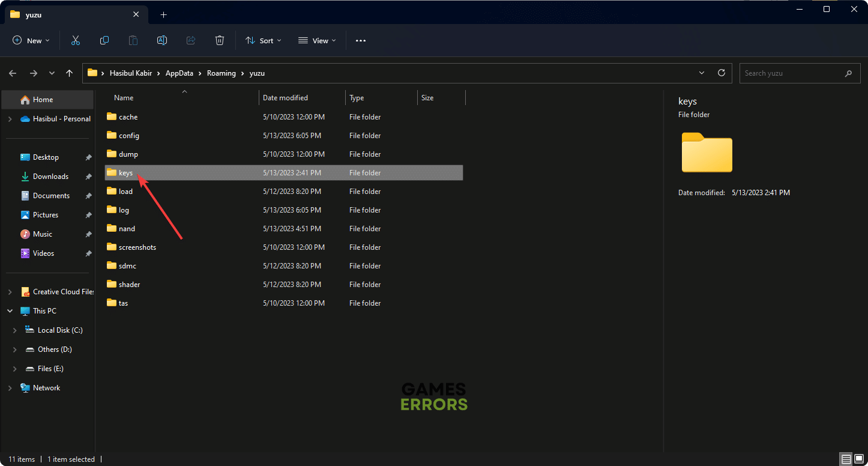
Task: Click the Cut scissors icon
Action: (x=76, y=40)
